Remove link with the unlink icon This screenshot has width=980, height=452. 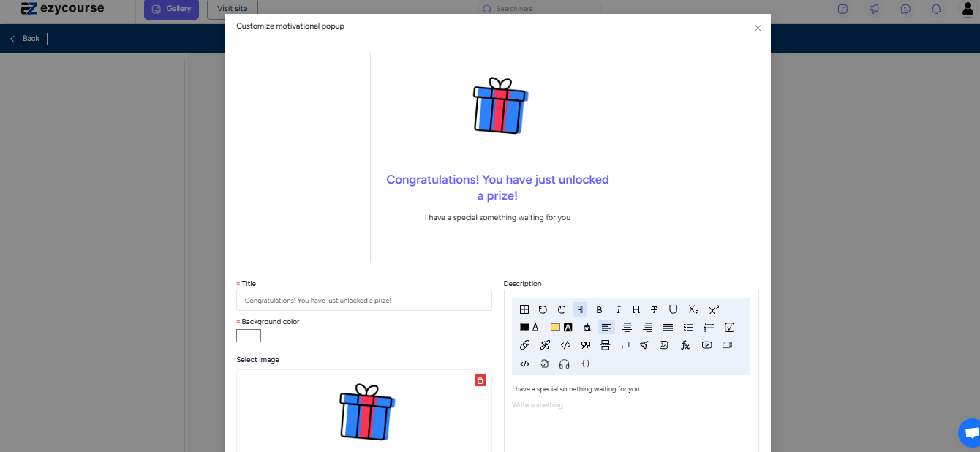(x=545, y=345)
